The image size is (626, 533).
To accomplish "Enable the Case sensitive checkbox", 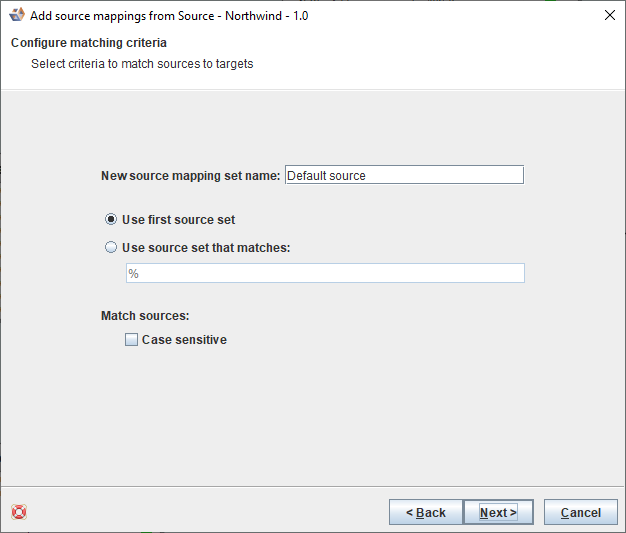I will click(131, 340).
